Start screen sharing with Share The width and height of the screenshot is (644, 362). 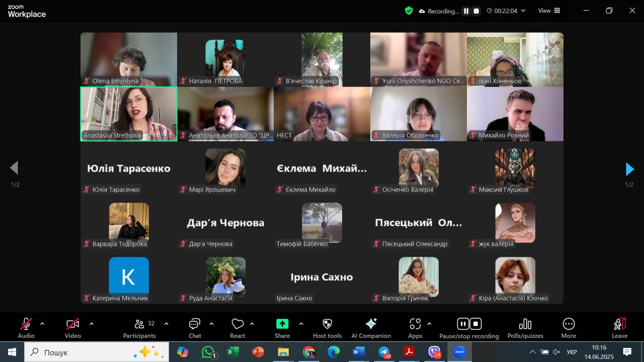(282, 327)
